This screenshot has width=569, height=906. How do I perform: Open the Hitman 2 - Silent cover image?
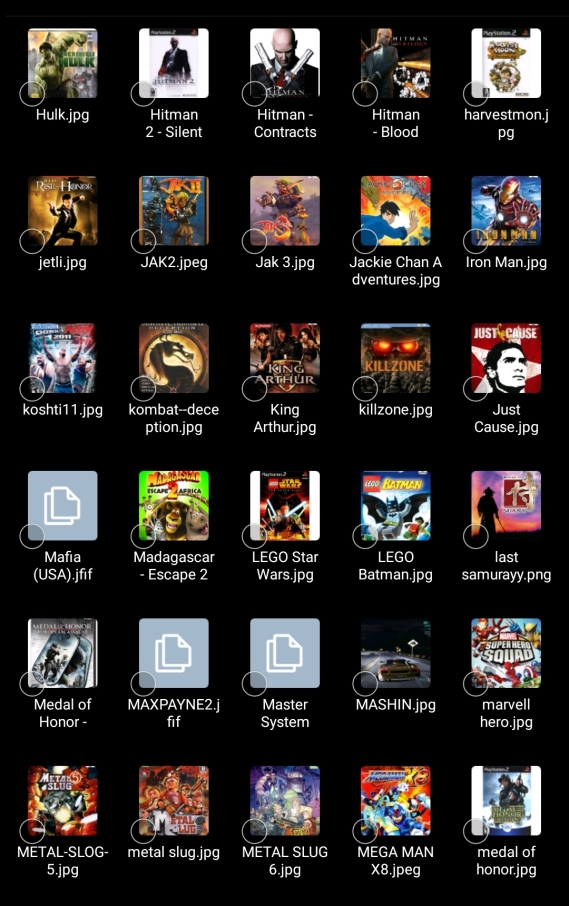[173, 63]
